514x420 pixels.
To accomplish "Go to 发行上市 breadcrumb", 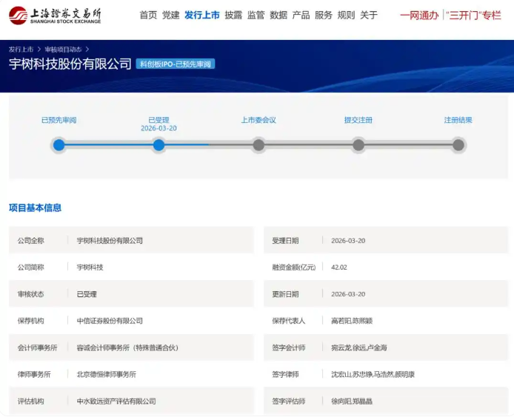I will pos(21,50).
